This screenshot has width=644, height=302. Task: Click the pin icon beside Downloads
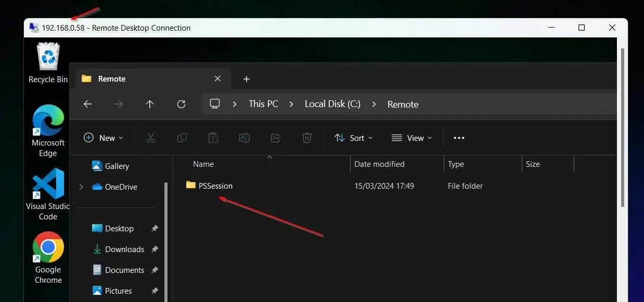point(154,250)
